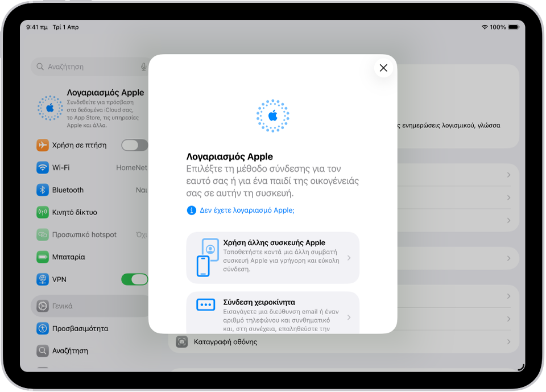Click the 'Τρί 1 Απρ' date in status bar
Screen dimensions: 546x392
point(65,27)
